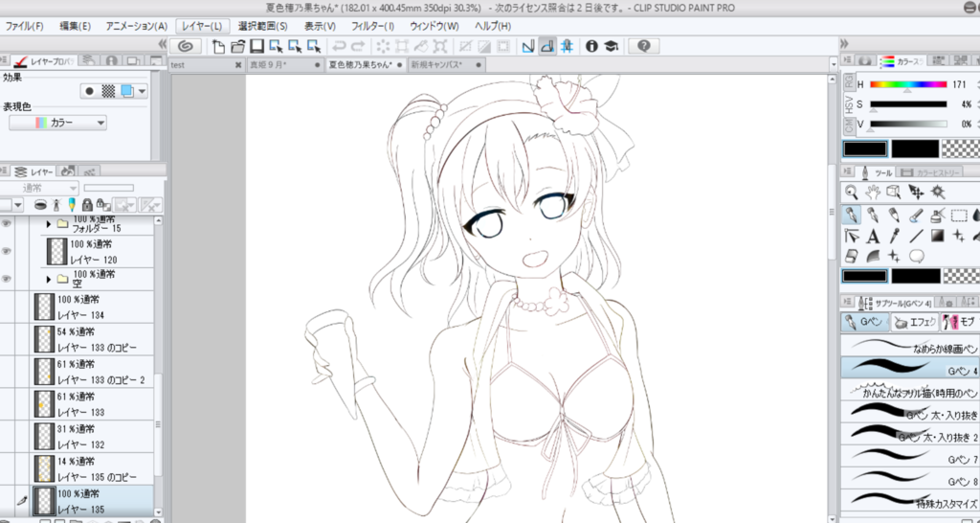
Task: Expand the フォルダー 15 layer folder
Action: coord(49,224)
